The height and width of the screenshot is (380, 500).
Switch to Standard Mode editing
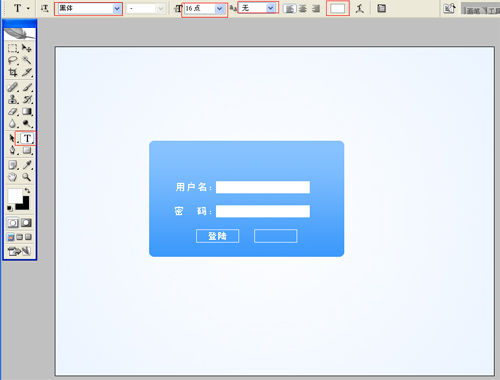(x=13, y=223)
